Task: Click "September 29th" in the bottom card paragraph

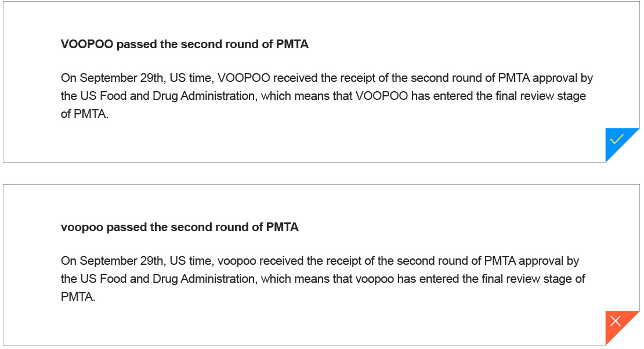Action: 121,261
